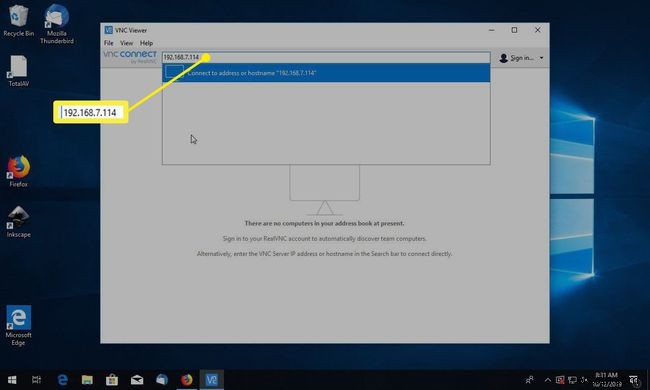Click 'Sign in to your RealVNC account' text
650x390 pixels.
[325, 239]
